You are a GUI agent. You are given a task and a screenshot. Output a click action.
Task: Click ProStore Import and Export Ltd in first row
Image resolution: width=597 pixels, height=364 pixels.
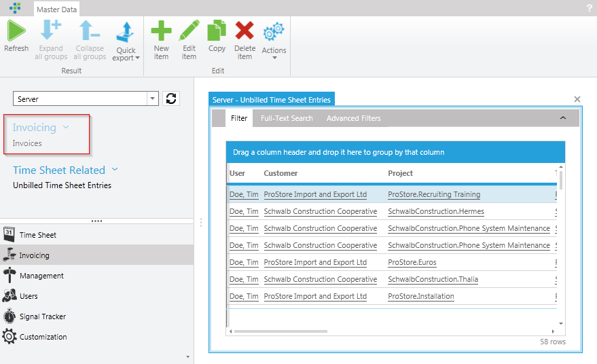coord(315,194)
